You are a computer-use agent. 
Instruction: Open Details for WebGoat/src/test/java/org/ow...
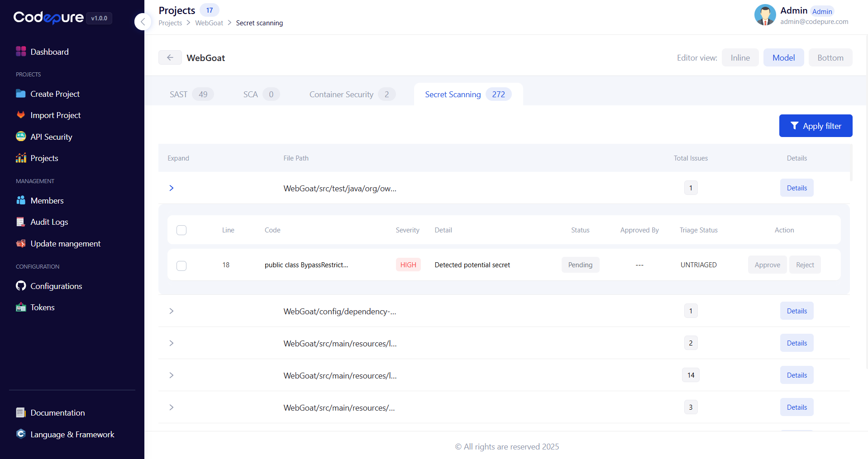796,188
